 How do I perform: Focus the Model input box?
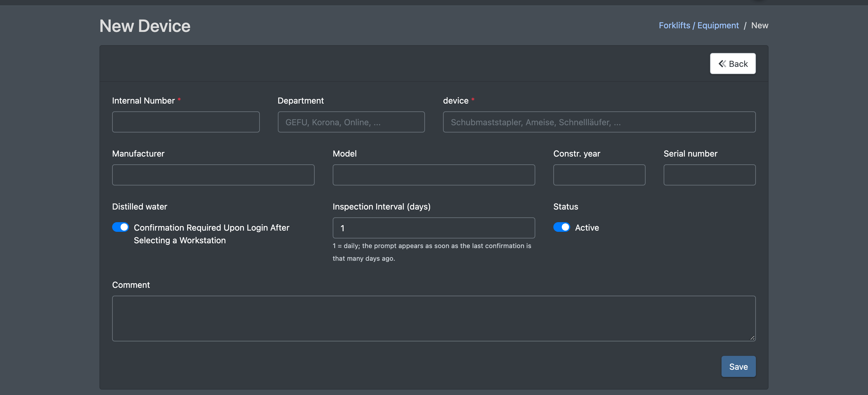tap(434, 175)
